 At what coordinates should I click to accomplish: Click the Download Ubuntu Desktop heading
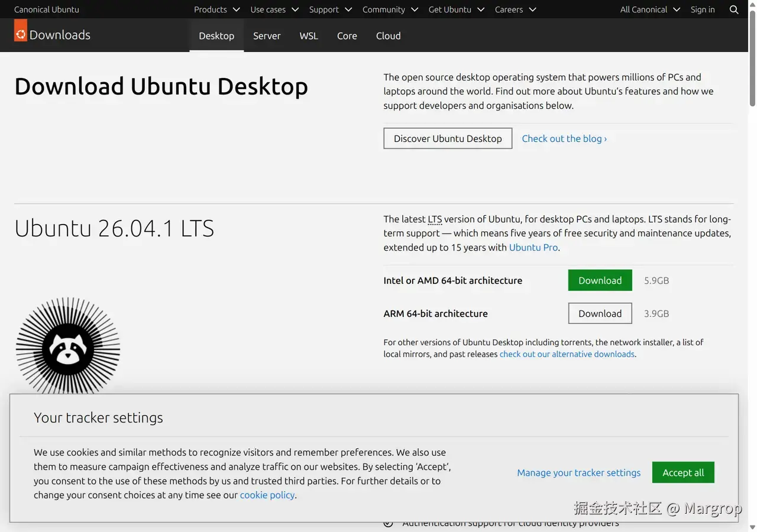tap(161, 86)
